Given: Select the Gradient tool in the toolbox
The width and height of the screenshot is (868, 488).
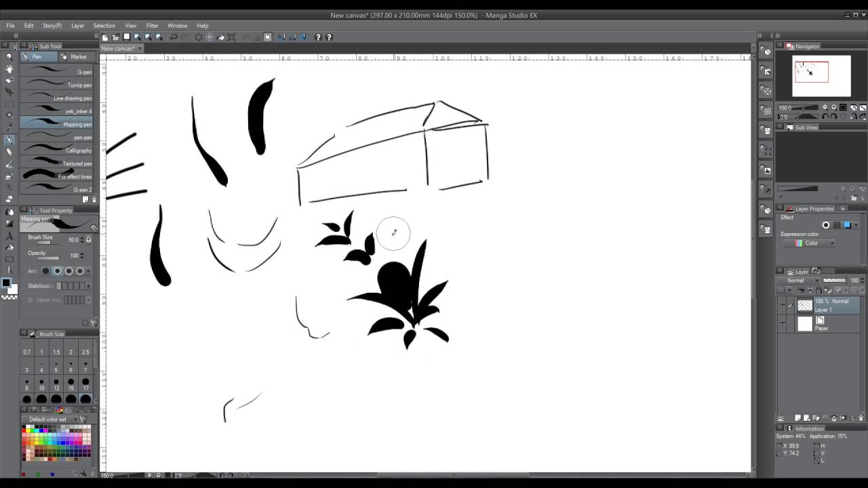Looking at the screenshot, I should 9,223.
